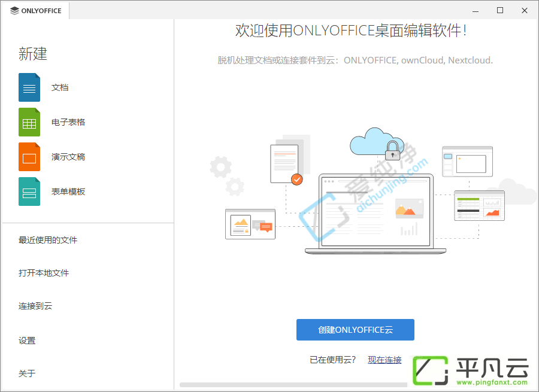Screen dimensions: 539x392
Task: Click the welcome heading 欢迎使用ONLYOFFICE桌面编辑软件
Action: coord(351,31)
